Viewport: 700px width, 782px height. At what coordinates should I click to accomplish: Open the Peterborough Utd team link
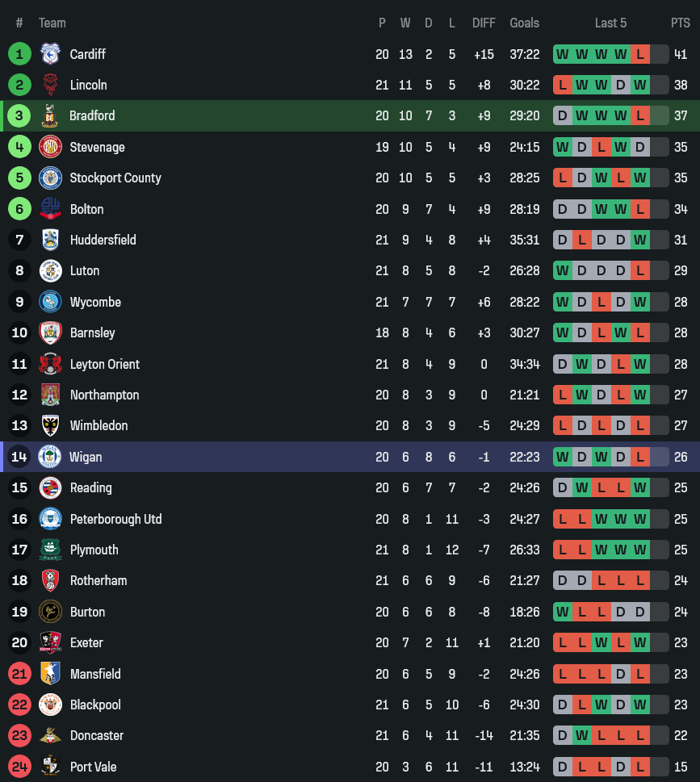coord(115,519)
